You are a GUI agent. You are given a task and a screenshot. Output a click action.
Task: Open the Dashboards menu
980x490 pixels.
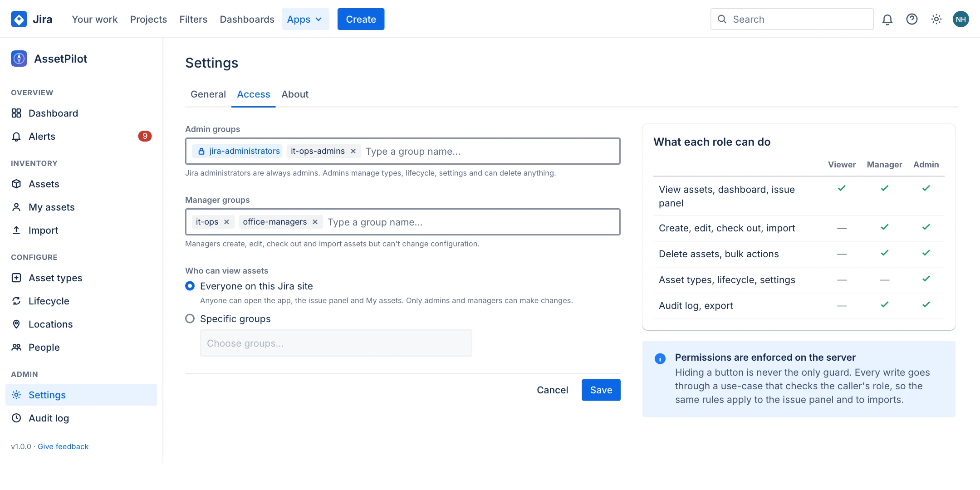(247, 19)
